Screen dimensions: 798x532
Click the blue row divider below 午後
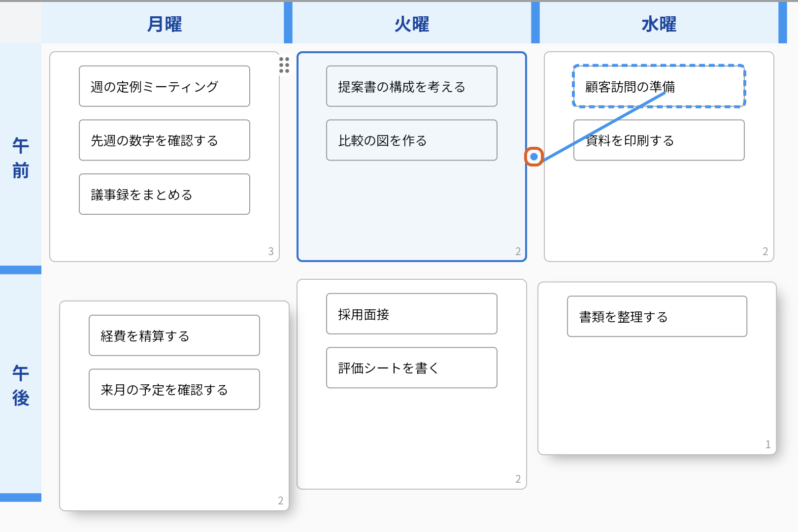coord(21,498)
